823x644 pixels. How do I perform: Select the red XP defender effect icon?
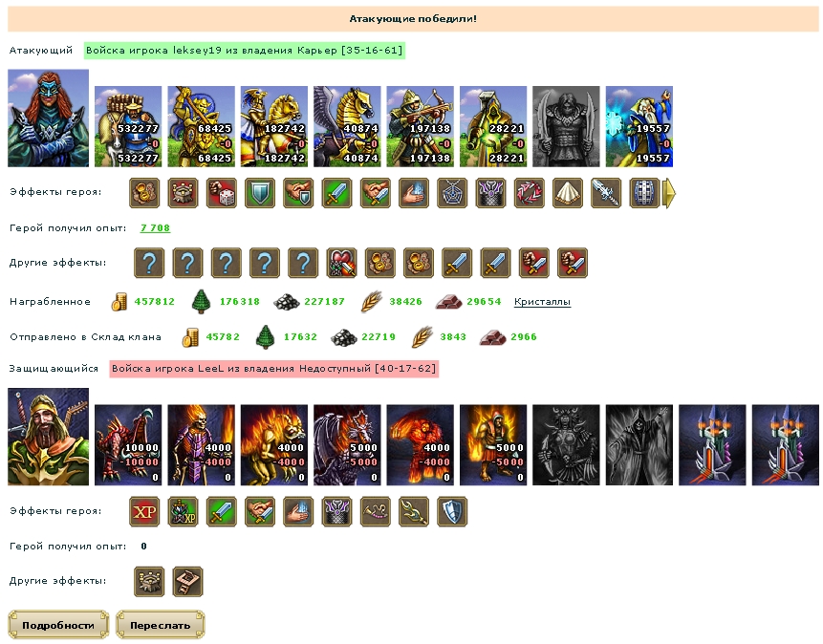(x=144, y=512)
